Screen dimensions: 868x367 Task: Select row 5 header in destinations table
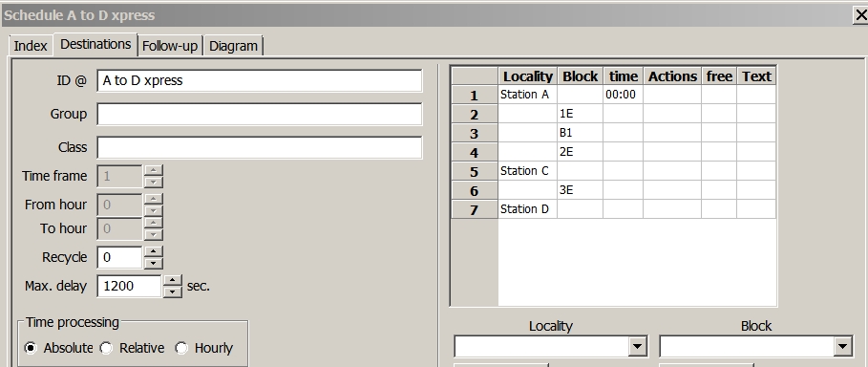[x=475, y=172]
